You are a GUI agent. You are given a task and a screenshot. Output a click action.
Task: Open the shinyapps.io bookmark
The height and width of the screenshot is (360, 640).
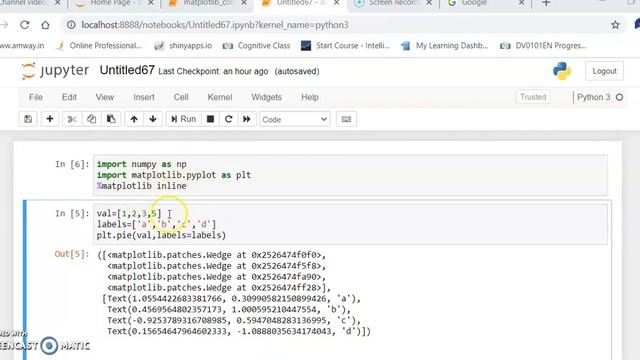(184, 46)
